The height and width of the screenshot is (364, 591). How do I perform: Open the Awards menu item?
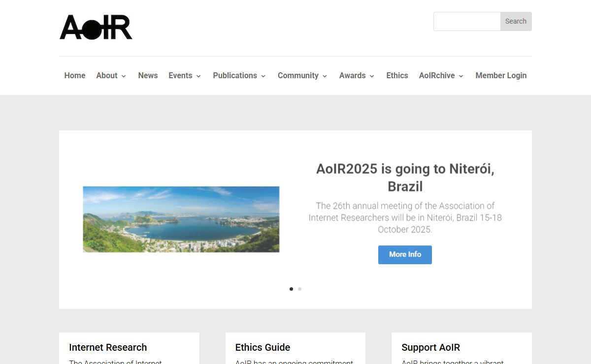[x=352, y=75]
